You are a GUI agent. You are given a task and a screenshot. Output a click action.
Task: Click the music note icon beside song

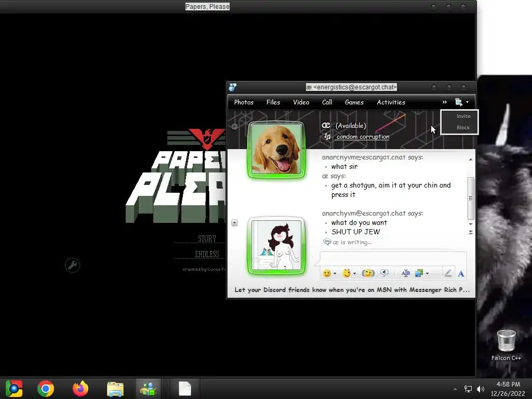click(x=327, y=137)
